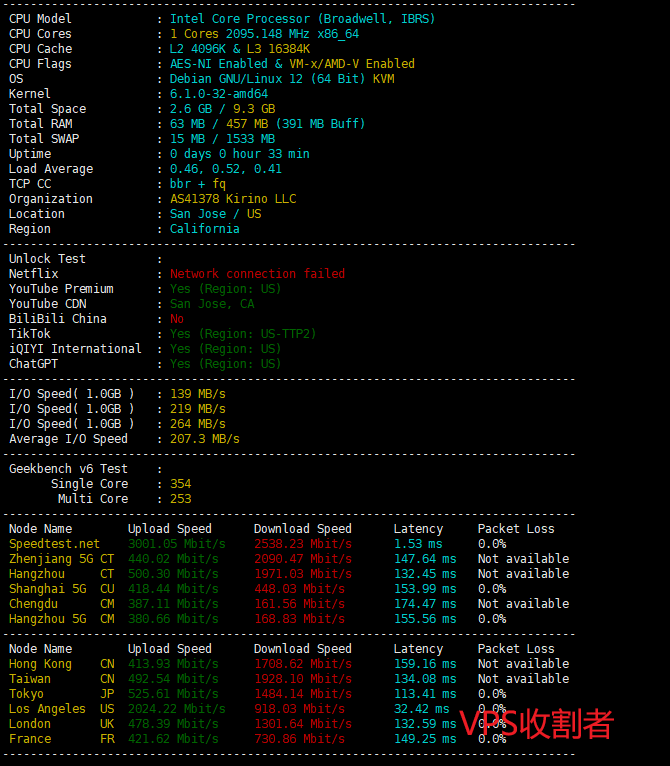Select the yellow KVM virtualization label
Image resolution: width=670 pixels, height=766 pixels.
coord(383,79)
